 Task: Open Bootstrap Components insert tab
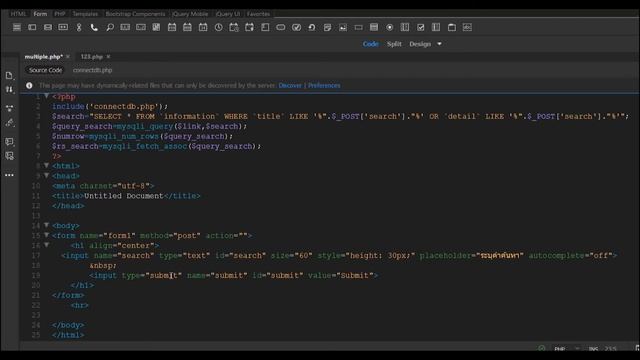click(135, 14)
